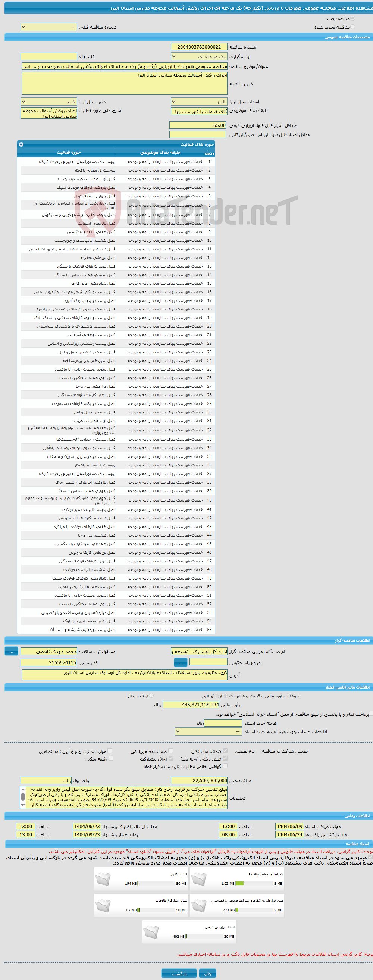Open the شهر محل اجرا dropdown
This screenshot has height=980, width=373.
point(48,102)
